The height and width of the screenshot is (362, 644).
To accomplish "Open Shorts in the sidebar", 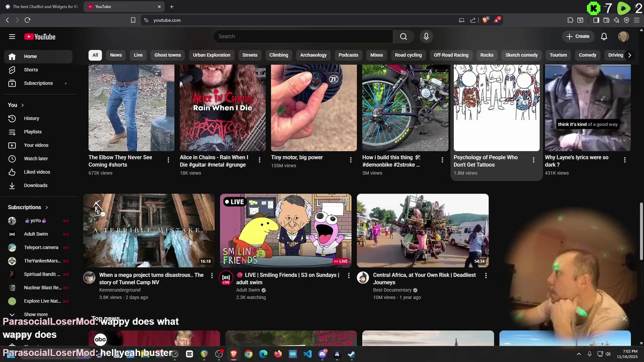I will [39, 70].
